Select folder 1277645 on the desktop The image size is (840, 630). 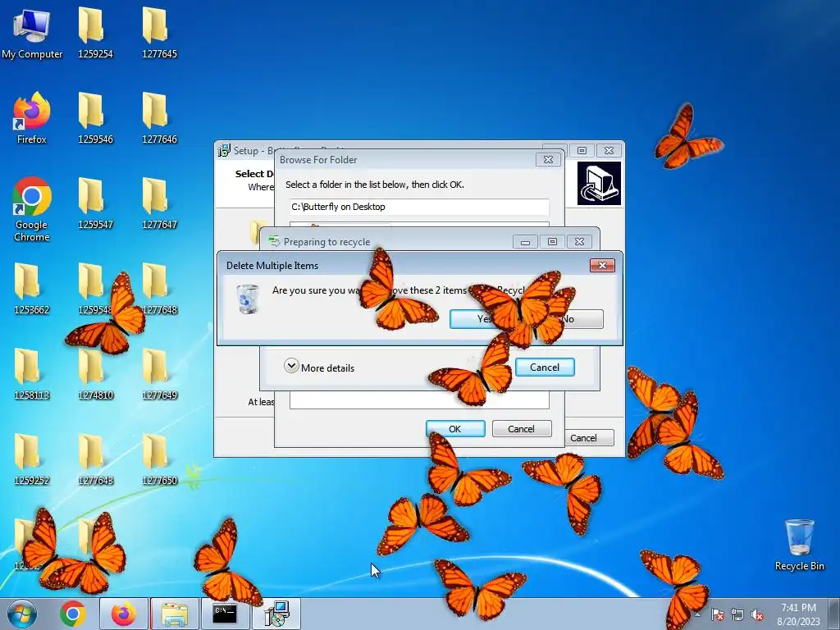(159, 33)
